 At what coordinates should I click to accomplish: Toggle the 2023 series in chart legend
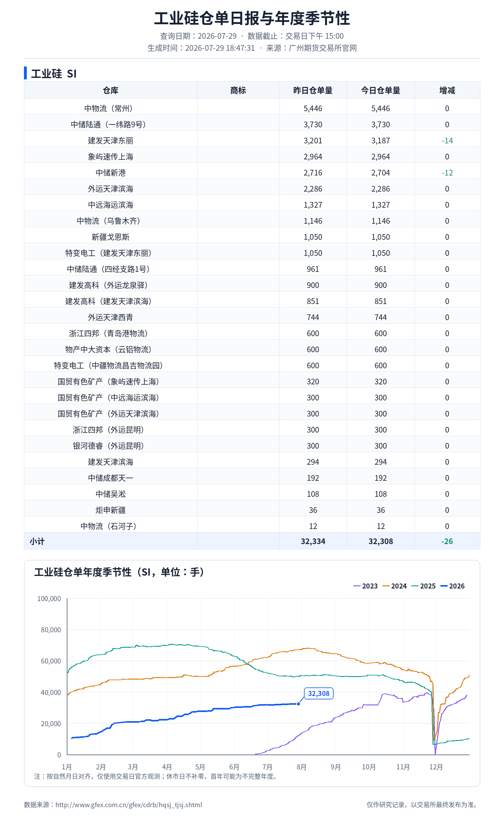click(x=365, y=586)
